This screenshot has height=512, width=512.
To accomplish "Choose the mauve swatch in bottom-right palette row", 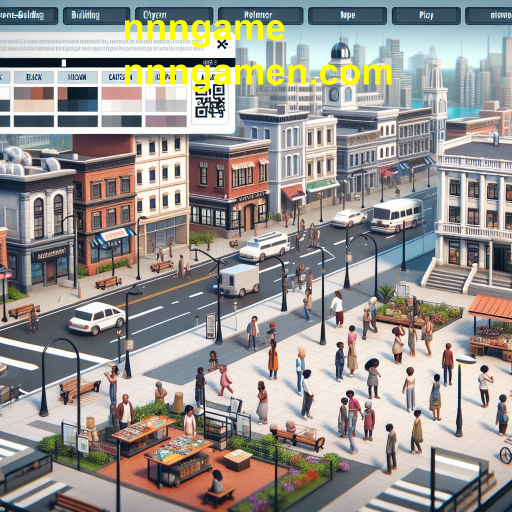I will click(x=166, y=121).
